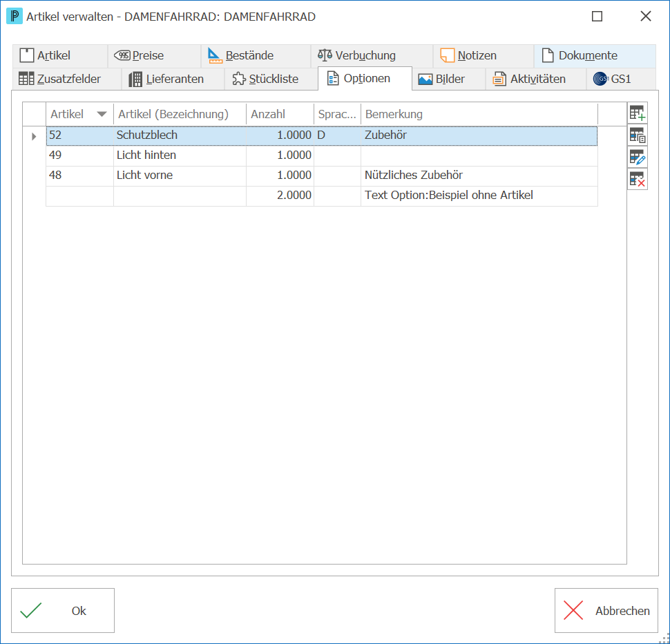Go to the Bestände tab
The height and width of the screenshot is (644, 670).
(x=256, y=55)
